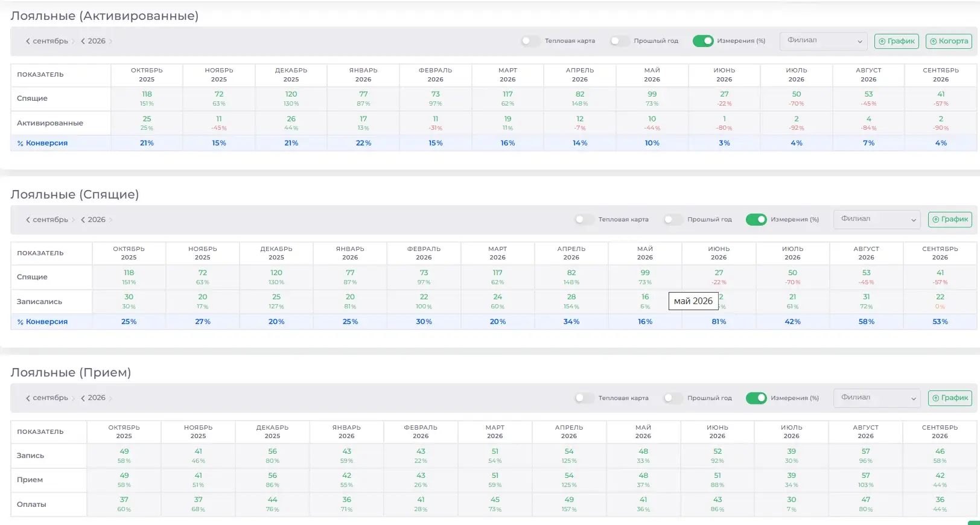Go to next month in Активированные section
Image resolution: width=980 pixels, height=525 pixels.
tap(73, 41)
